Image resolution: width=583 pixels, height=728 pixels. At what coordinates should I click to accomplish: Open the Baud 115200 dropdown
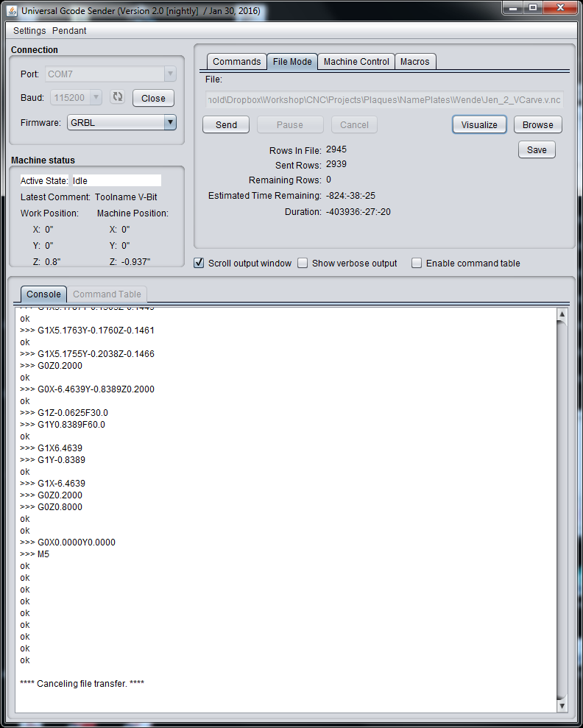tap(76, 97)
